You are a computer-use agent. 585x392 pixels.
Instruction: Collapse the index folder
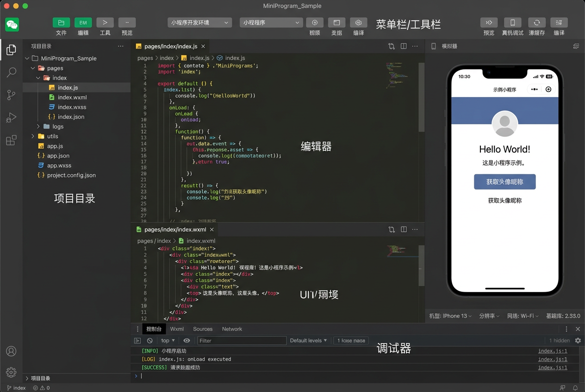38,78
